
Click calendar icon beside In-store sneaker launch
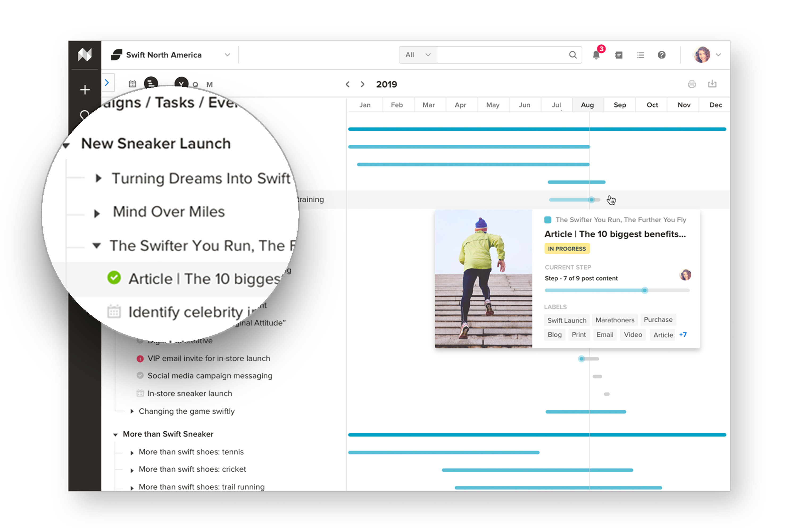(140, 394)
